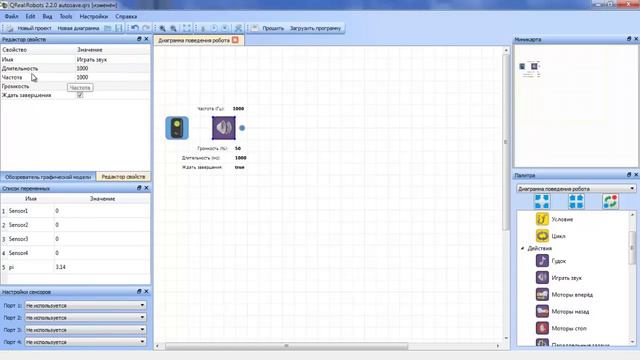This screenshot has width=640, height=360.
Task: Select the Гудок palette element
Action: (551, 261)
